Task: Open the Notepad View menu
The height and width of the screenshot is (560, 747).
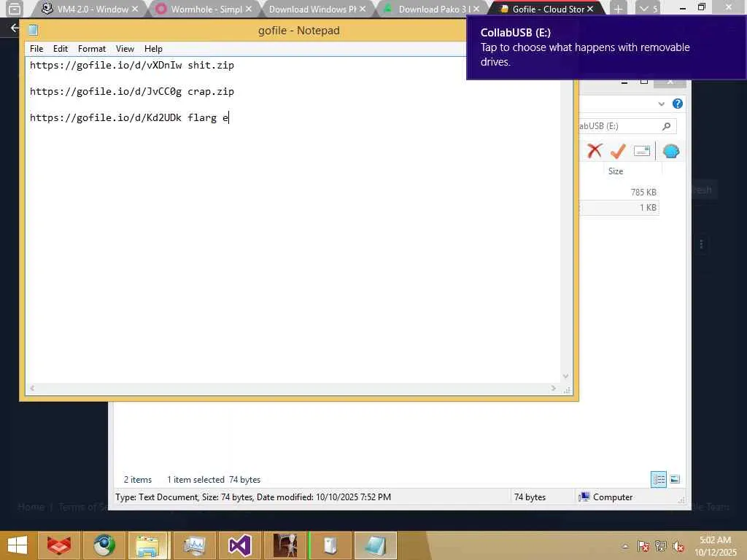Action: [125, 49]
